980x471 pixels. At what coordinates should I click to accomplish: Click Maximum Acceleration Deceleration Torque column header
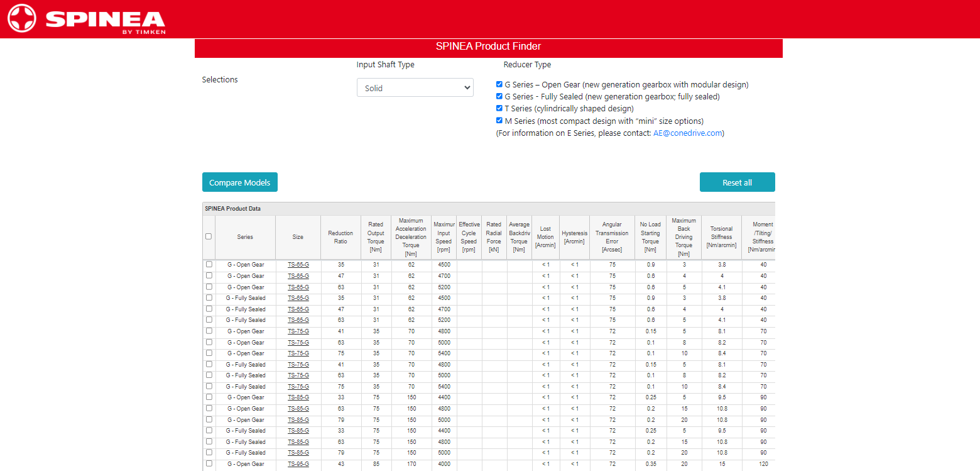click(x=411, y=237)
